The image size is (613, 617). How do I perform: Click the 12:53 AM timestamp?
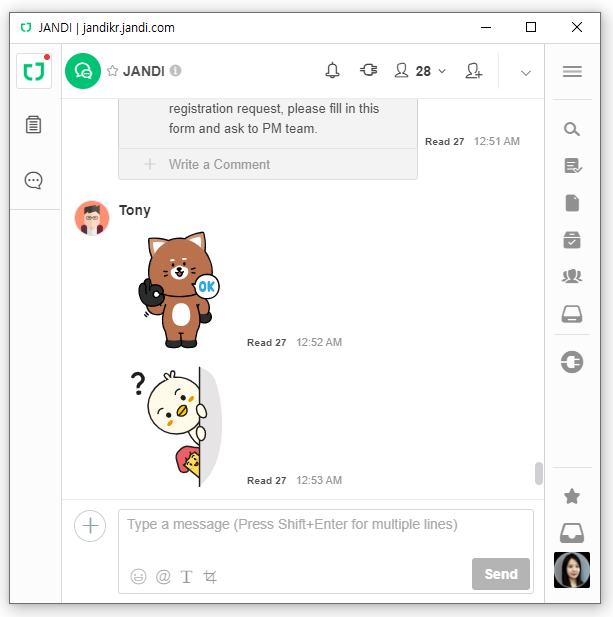point(319,480)
